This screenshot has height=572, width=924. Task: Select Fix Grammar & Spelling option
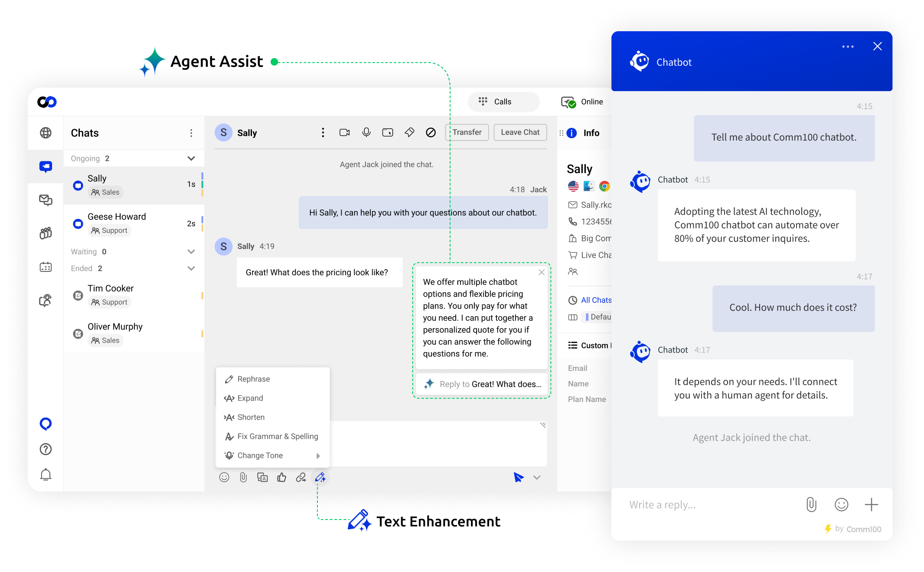[x=273, y=436]
